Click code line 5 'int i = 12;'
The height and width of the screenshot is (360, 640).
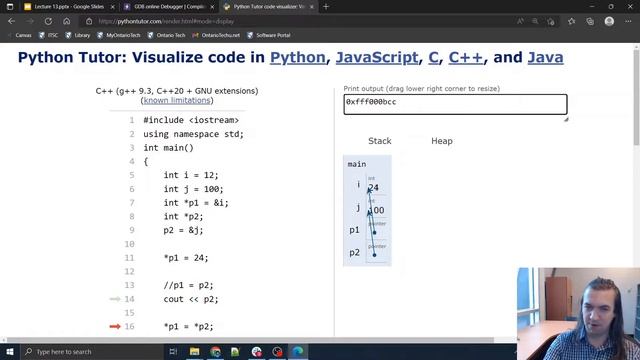pyautogui.click(x=191, y=175)
